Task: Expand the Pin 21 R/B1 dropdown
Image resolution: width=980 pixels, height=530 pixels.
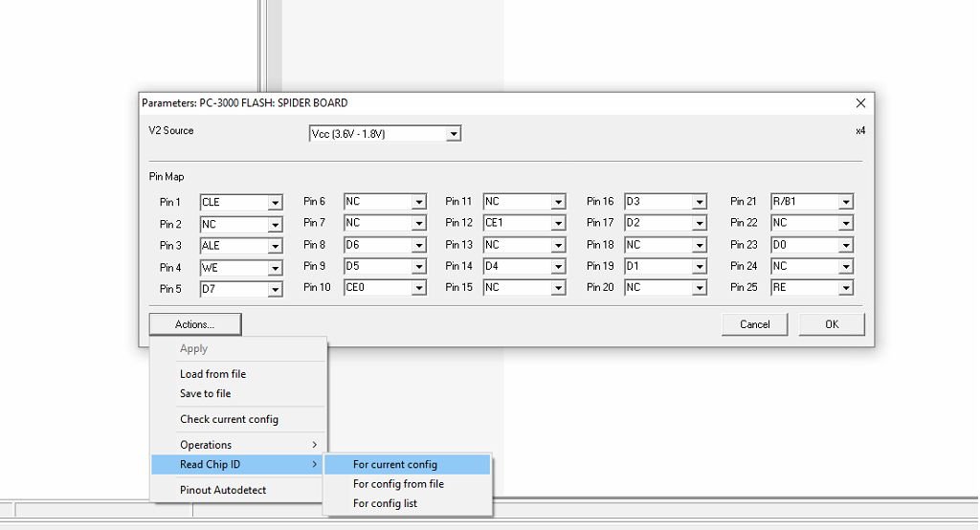Action: [x=845, y=203]
